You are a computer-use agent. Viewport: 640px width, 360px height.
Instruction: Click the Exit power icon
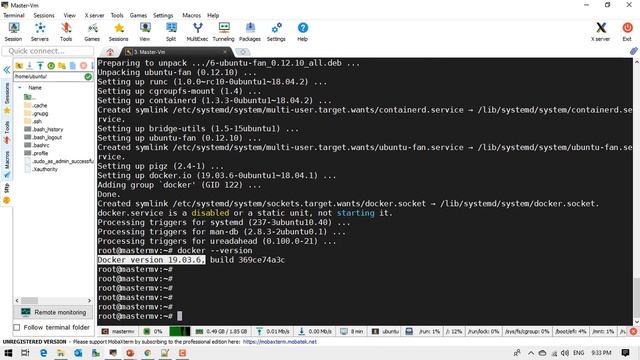point(627,31)
